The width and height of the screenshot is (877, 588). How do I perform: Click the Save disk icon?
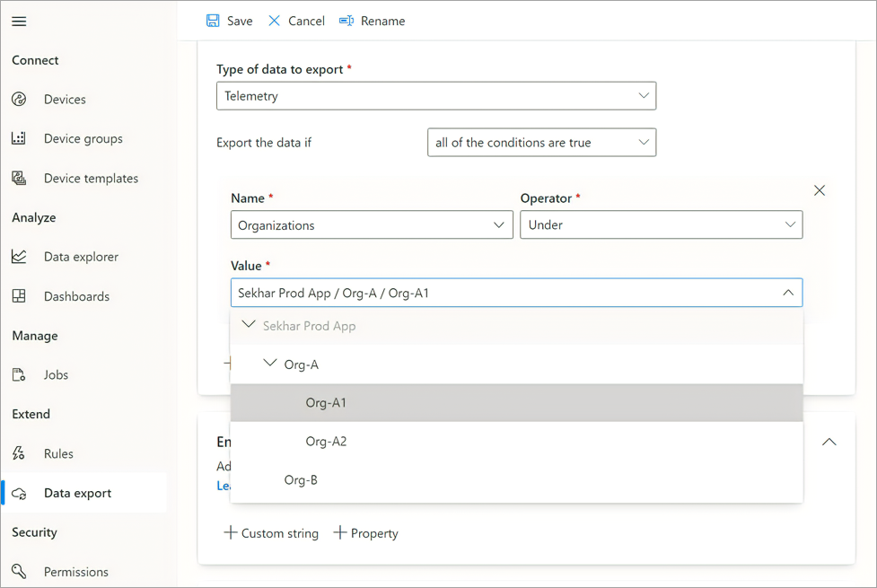point(213,21)
